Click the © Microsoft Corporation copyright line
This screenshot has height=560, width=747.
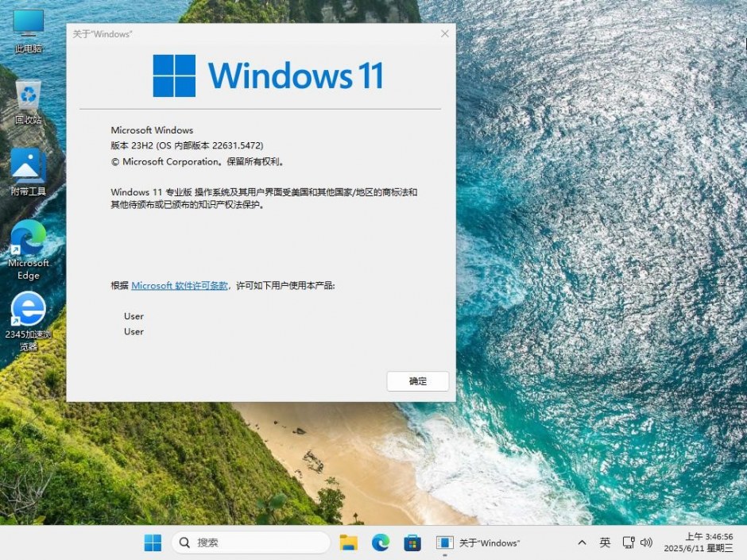click(x=198, y=162)
